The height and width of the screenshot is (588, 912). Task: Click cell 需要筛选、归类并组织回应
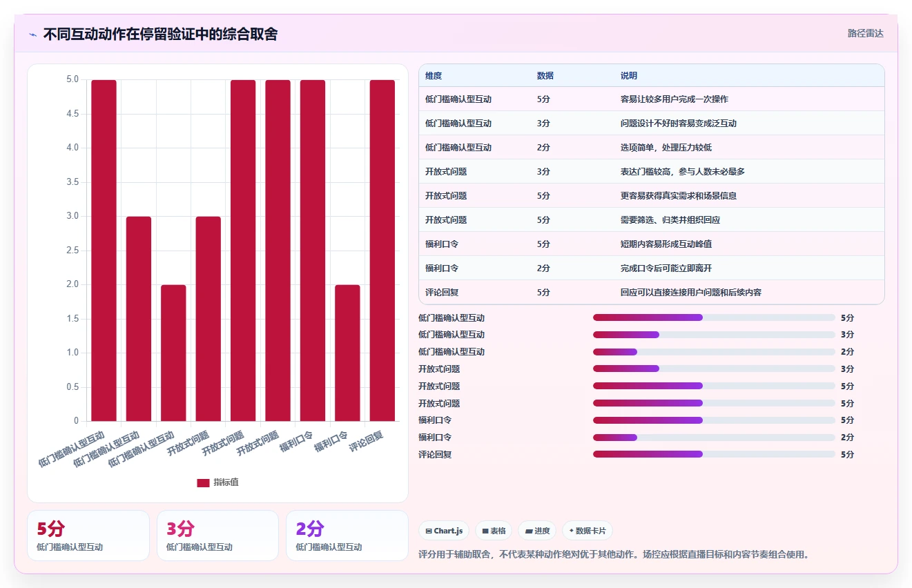click(x=670, y=220)
